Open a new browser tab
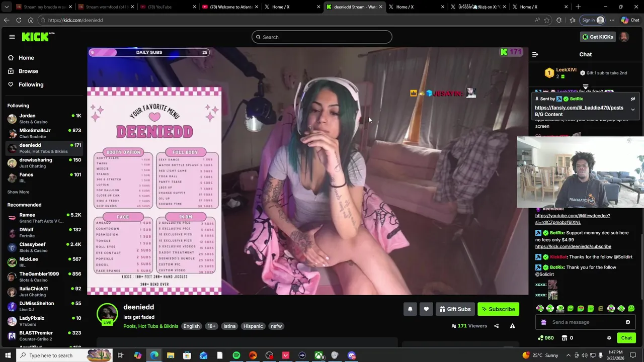The width and height of the screenshot is (644, 362). pyautogui.click(x=578, y=7)
